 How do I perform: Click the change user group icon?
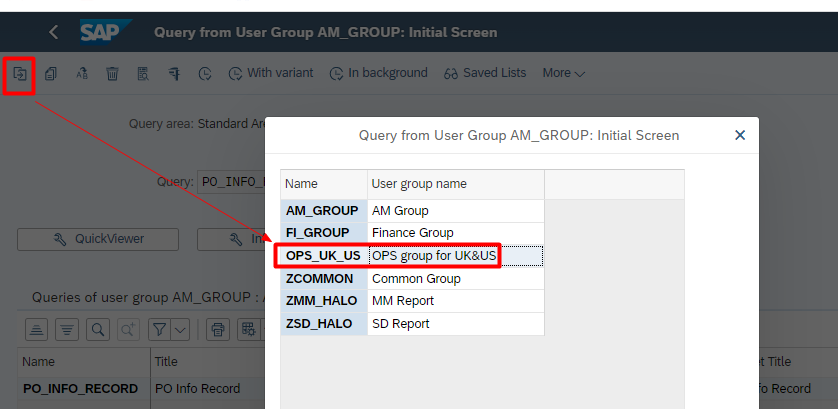19,73
